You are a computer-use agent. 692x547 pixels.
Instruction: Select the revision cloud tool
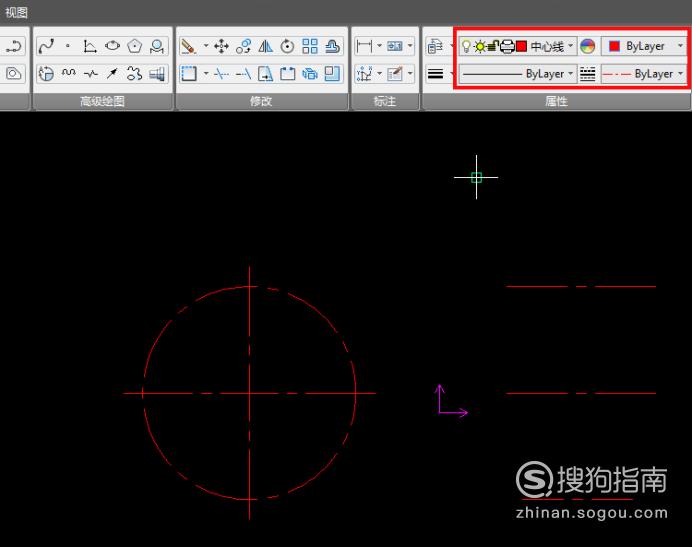click(x=135, y=73)
